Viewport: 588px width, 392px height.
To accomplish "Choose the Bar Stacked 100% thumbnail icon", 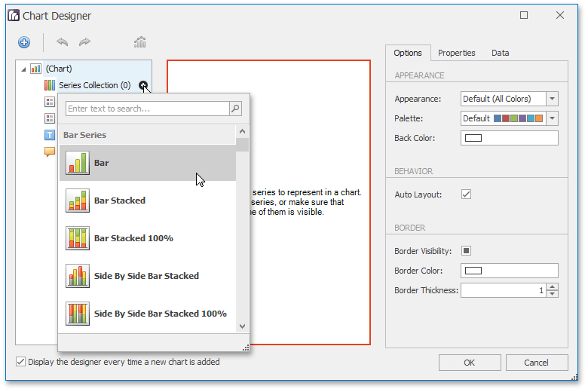I will (78, 238).
